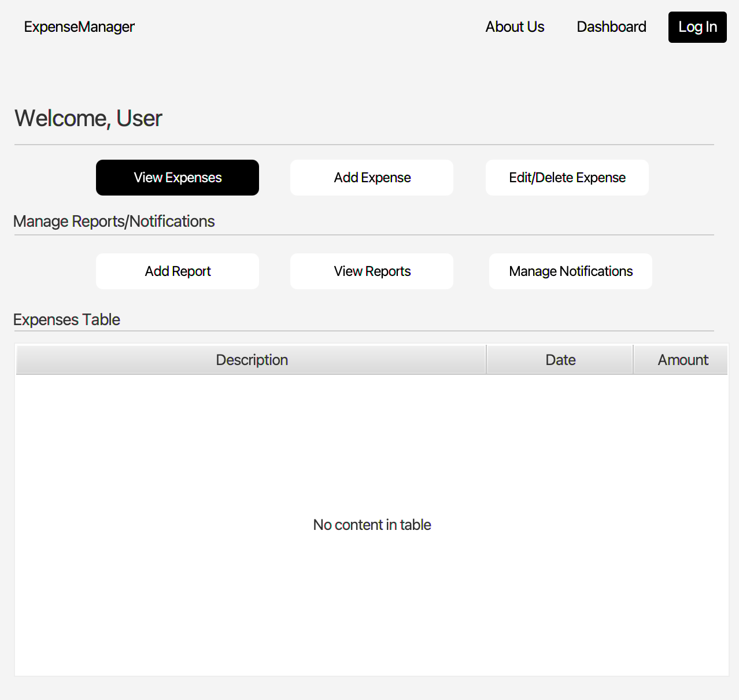Click the ExpenseManager logo
Viewport: 739px width, 700px height.
tap(79, 27)
